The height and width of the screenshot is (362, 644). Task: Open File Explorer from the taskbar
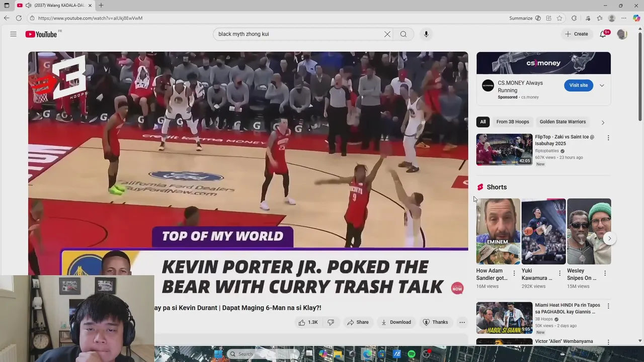(x=338, y=354)
